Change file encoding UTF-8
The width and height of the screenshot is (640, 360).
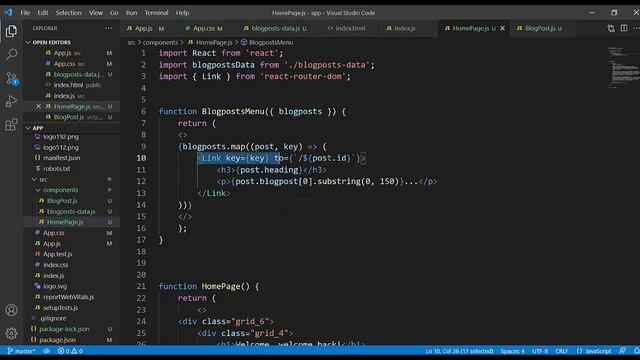click(x=540, y=351)
